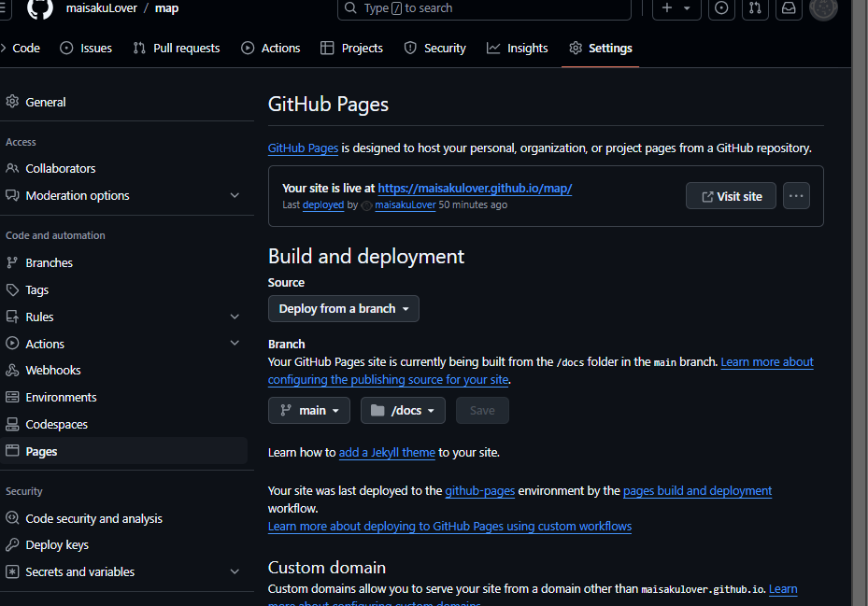Click the Webhooks icon
The width and height of the screenshot is (868, 606).
tap(12, 371)
